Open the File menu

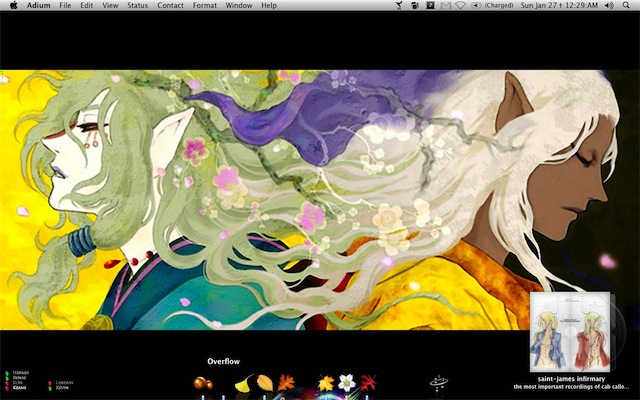click(65, 5)
